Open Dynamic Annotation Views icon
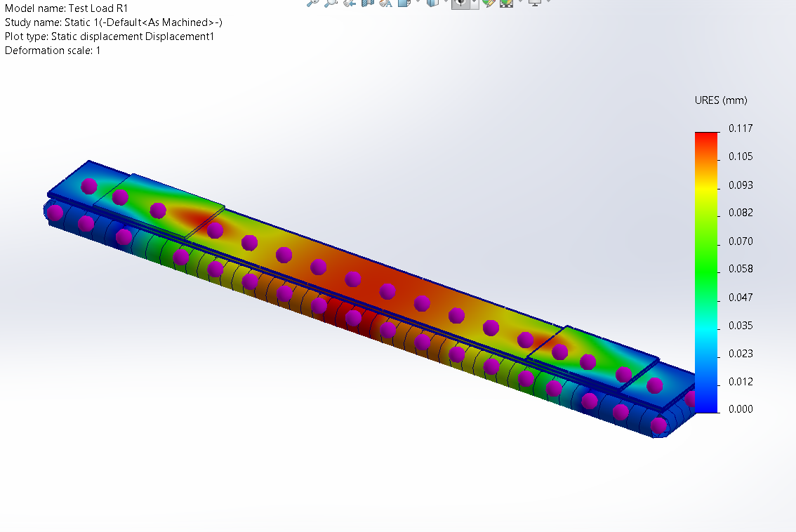This screenshot has height=532, width=796. [x=386, y=3]
